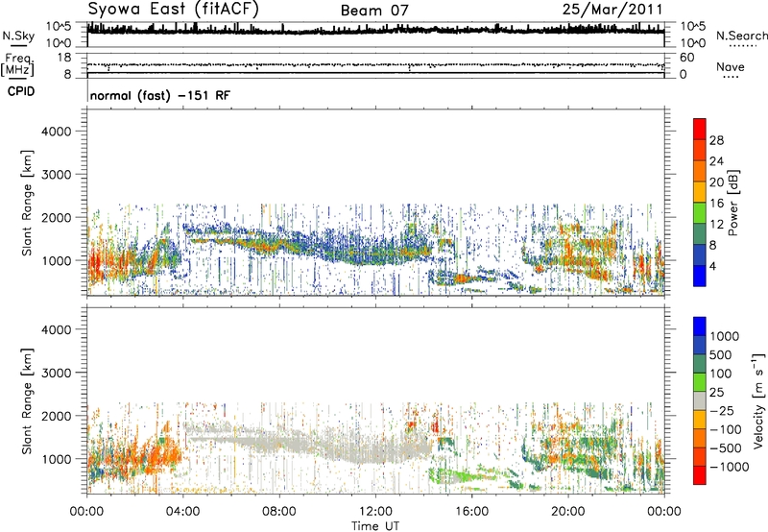Click the red bottom of the velocity colorbar
768x532 pixels.
(x=700, y=475)
